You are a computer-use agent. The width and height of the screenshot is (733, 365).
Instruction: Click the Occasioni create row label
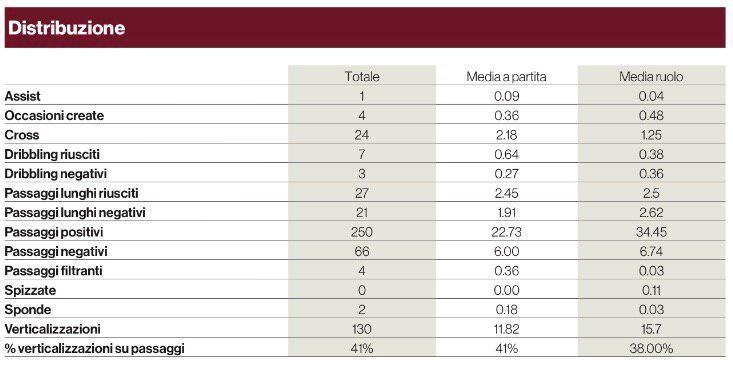tap(54, 116)
